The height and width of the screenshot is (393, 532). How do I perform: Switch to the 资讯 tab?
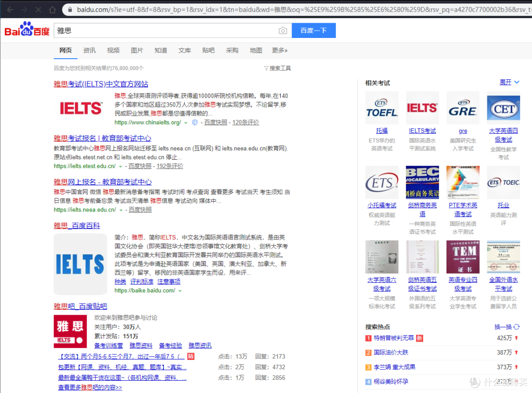coord(89,50)
